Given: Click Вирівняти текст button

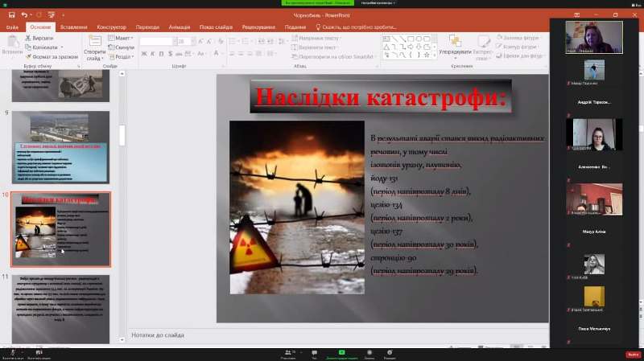Looking at the screenshot, I should click(314, 47).
